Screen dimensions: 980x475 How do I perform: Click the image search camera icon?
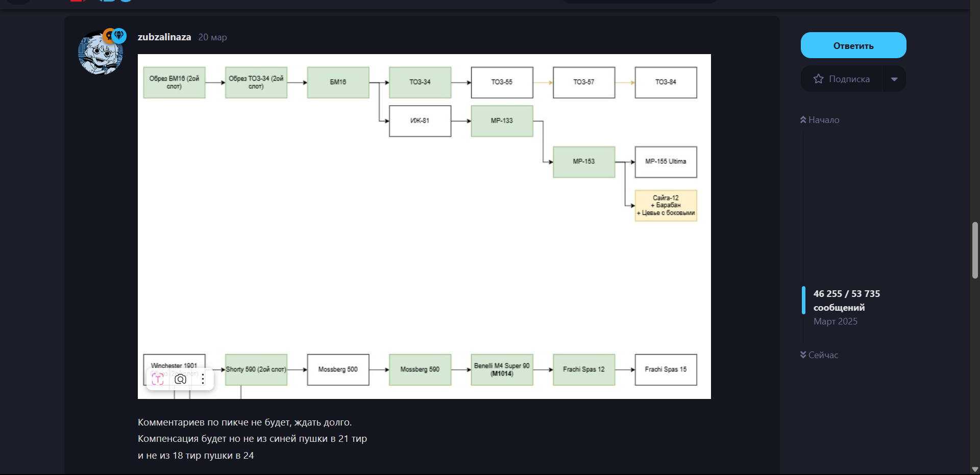coord(180,379)
